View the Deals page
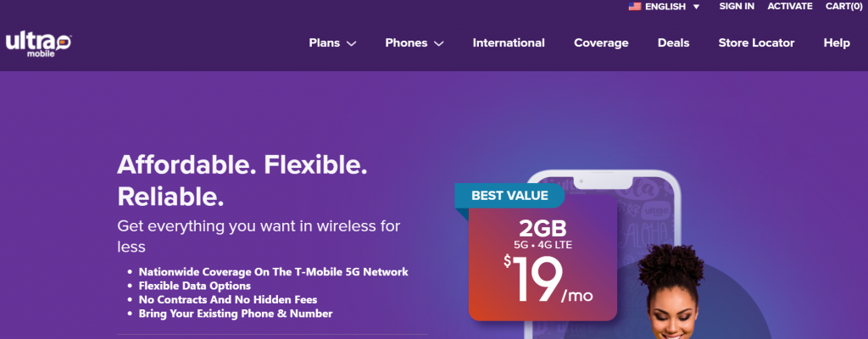This screenshot has width=868, height=339. click(674, 42)
